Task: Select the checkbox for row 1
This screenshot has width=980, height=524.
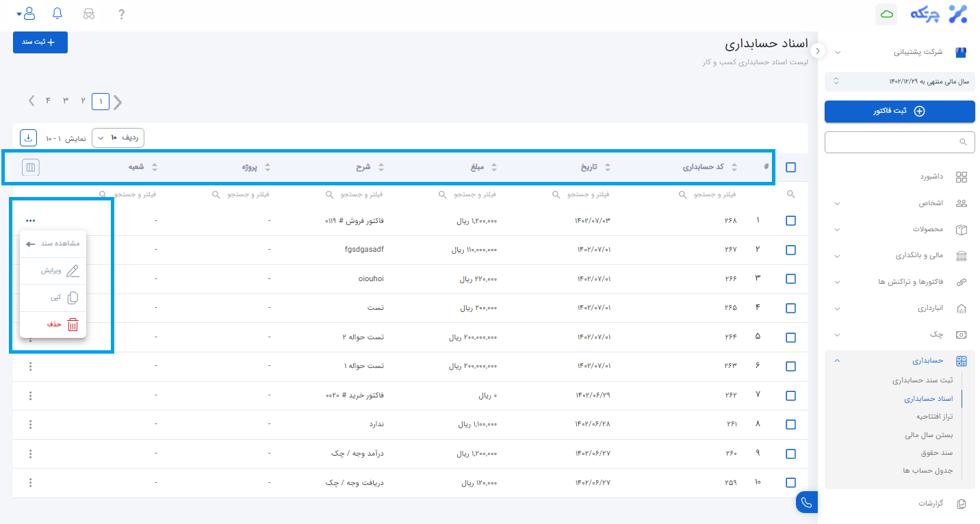Action: [x=790, y=221]
